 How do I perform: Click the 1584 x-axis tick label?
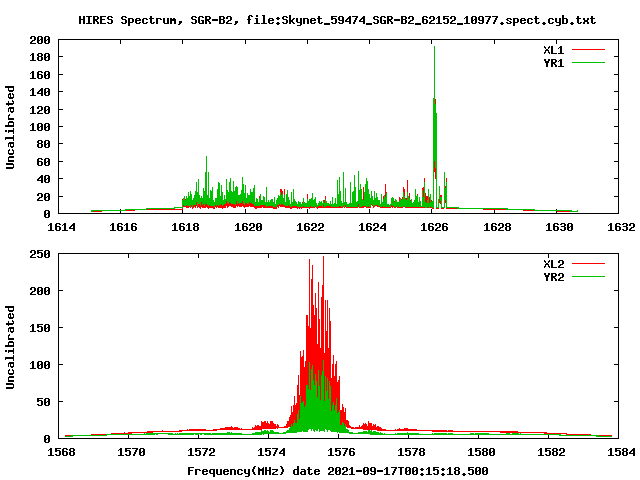click(621, 452)
